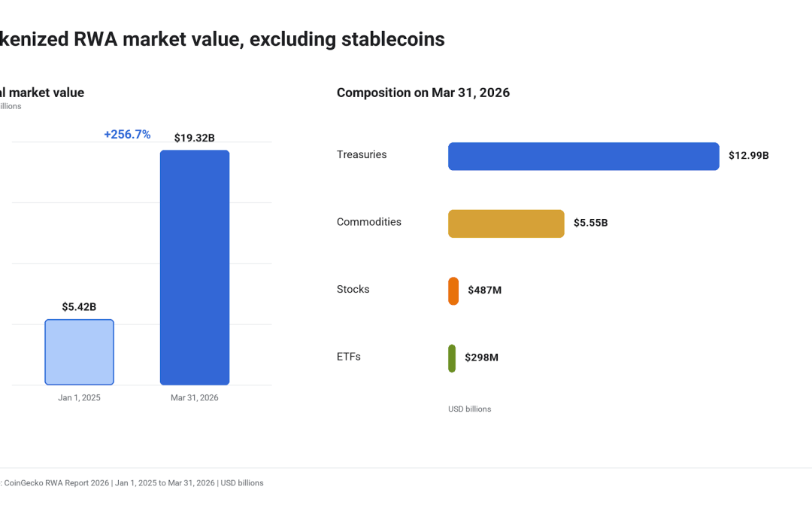This screenshot has width=812, height=508.
Task: Click the Mar 31, 2026 dark blue column
Action: 195,267
